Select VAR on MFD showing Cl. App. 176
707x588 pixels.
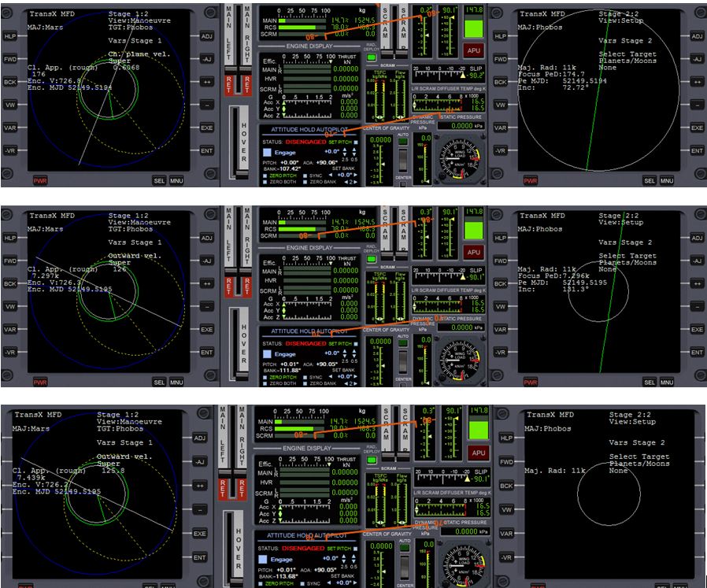[10, 128]
